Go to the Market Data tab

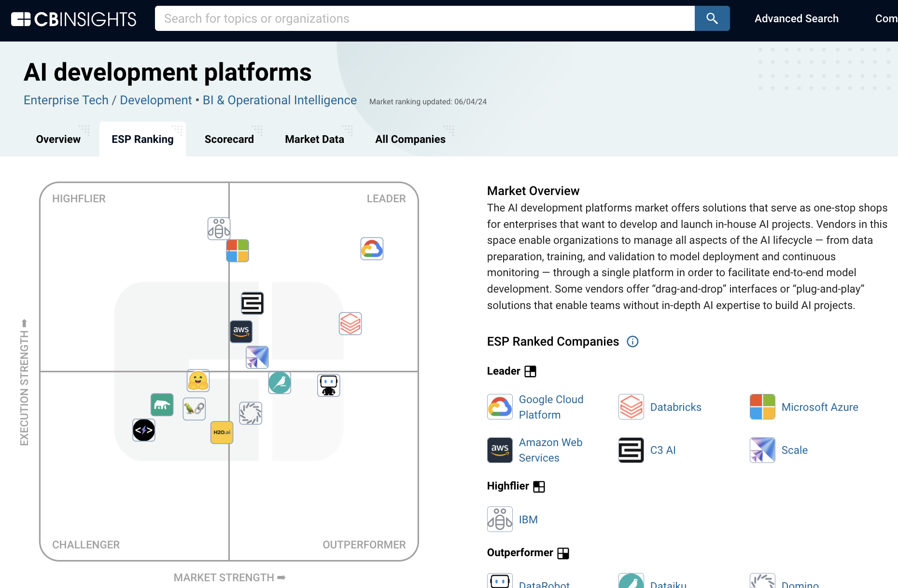pos(314,139)
